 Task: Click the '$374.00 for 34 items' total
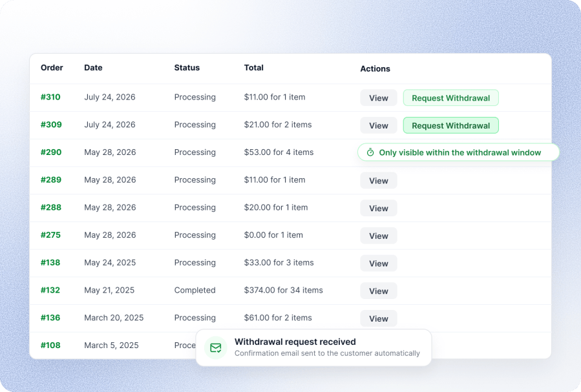284,290
